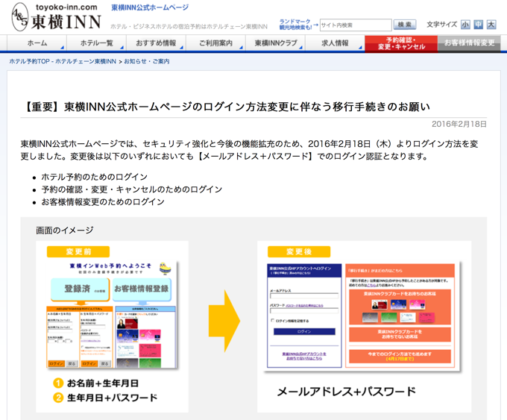Screen dimensions: 507x420
Task: Click the red 予約確認・変更・キャンセル button
Action: [401, 43]
